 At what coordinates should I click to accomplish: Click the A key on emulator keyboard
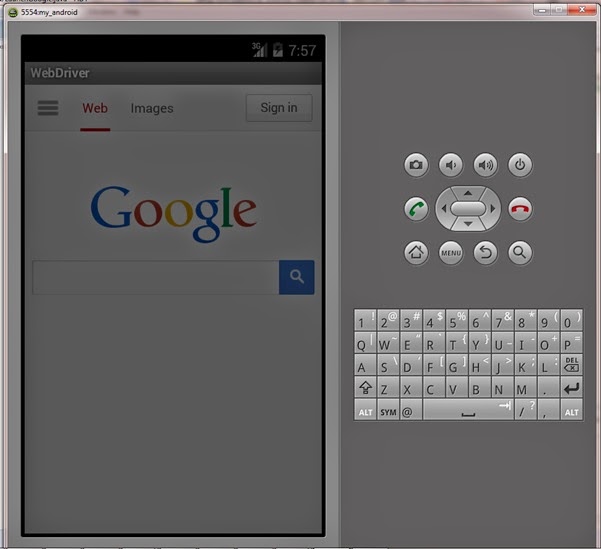(365, 365)
